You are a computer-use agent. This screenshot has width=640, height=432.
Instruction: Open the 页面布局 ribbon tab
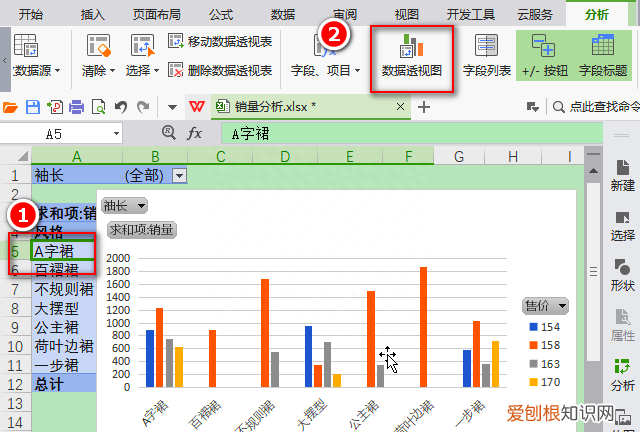point(156,15)
